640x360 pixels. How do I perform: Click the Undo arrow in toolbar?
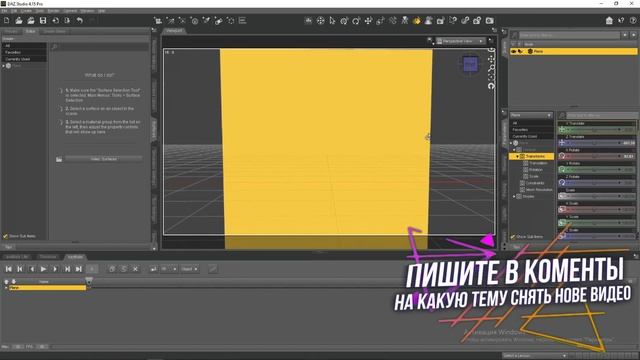tap(80, 20)
